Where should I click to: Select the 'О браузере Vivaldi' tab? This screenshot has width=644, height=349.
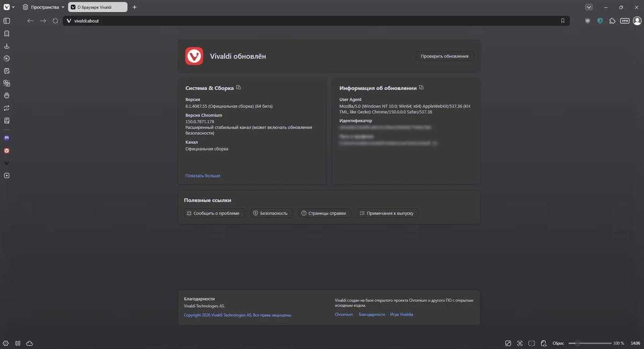click(x=98, y=7)
